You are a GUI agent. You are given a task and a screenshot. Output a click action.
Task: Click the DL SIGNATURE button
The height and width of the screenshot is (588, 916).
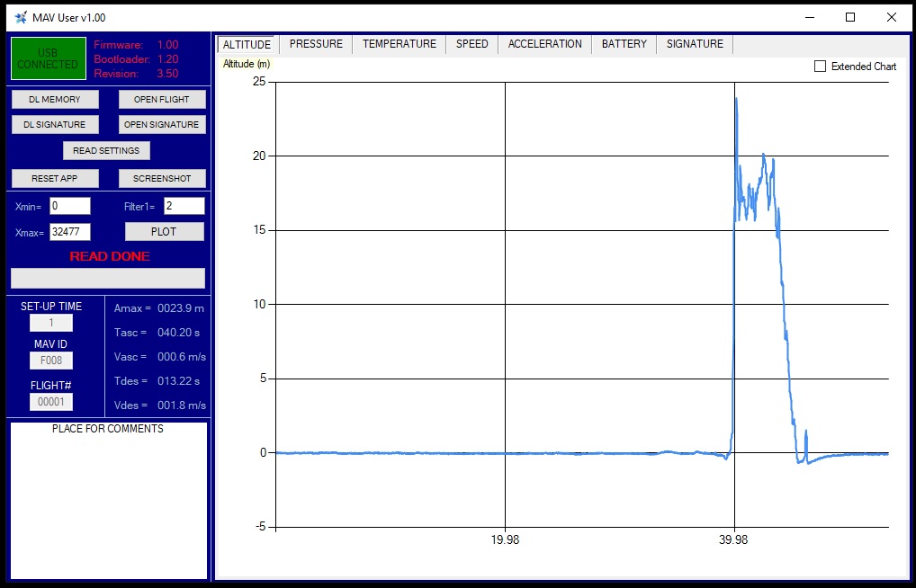coord(55,124)
